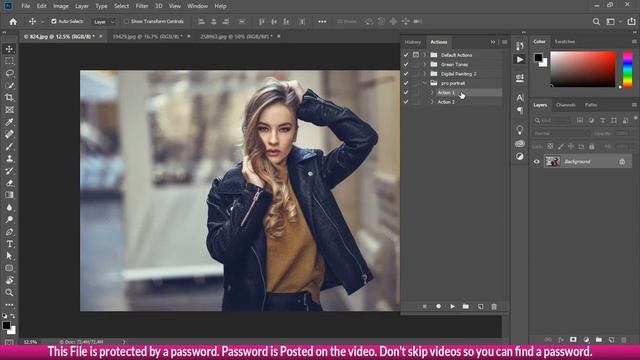640x360 pixels.
Task: Select the Healing Brush bandage tool
Action: pyautogui.click(x=9, y=134)
